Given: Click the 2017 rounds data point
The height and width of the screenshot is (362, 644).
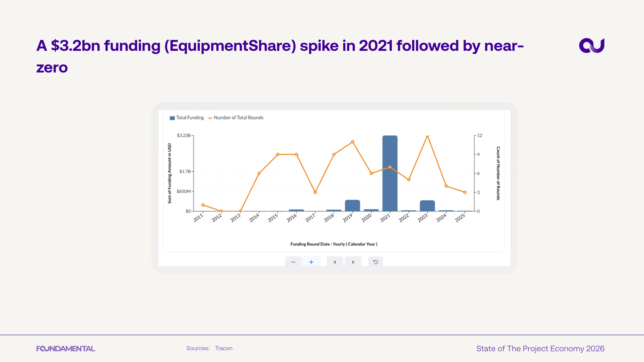Looking at the screenshot, I should pos(315,192).
